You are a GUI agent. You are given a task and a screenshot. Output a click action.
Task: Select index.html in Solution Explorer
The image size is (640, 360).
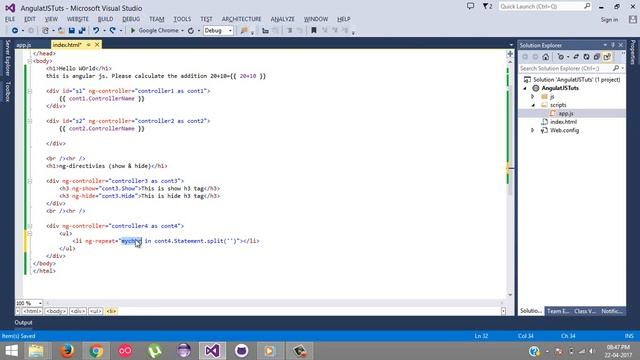coord(563,122)
